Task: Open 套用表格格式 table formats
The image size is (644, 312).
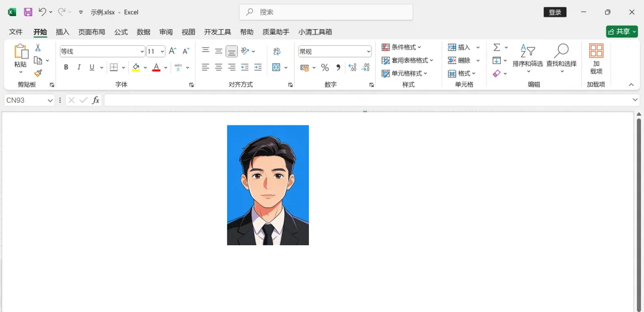Action: (407, 60)
